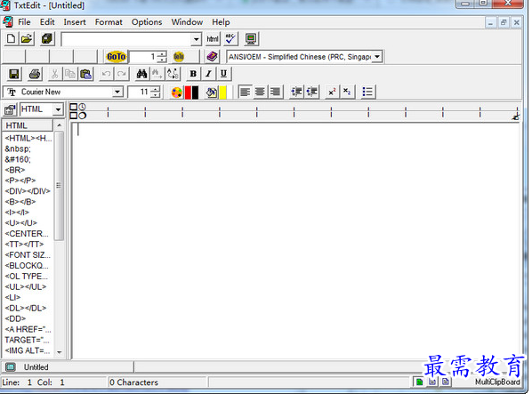
Task: Print the document
Action: [x=35, y=74]
